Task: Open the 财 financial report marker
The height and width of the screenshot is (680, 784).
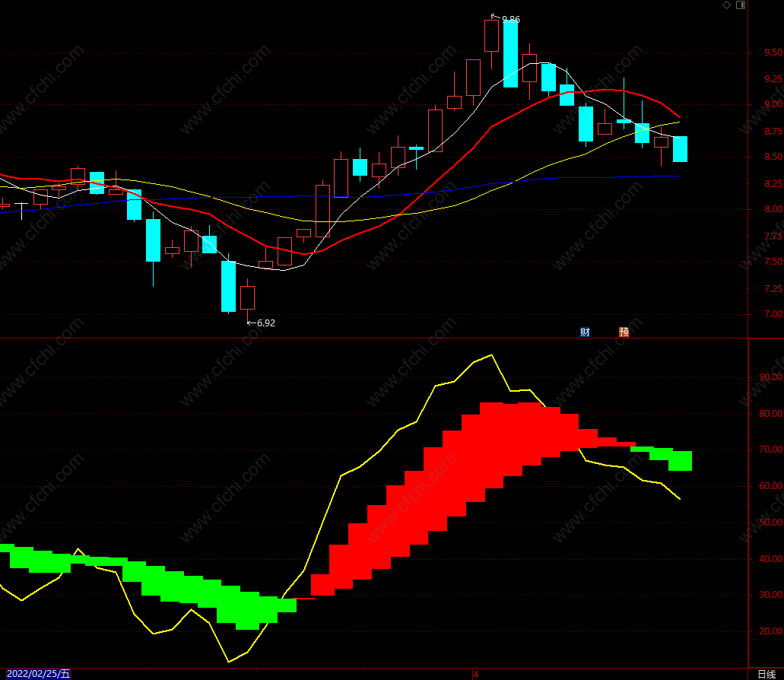Action: coord(585,332)
